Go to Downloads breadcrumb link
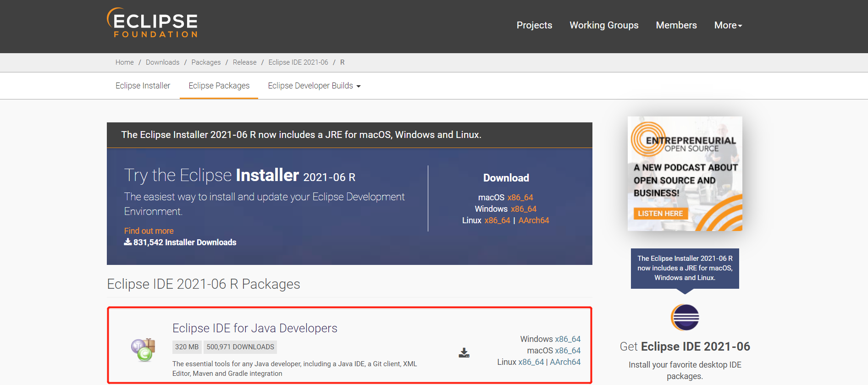 tap(162, 62)
